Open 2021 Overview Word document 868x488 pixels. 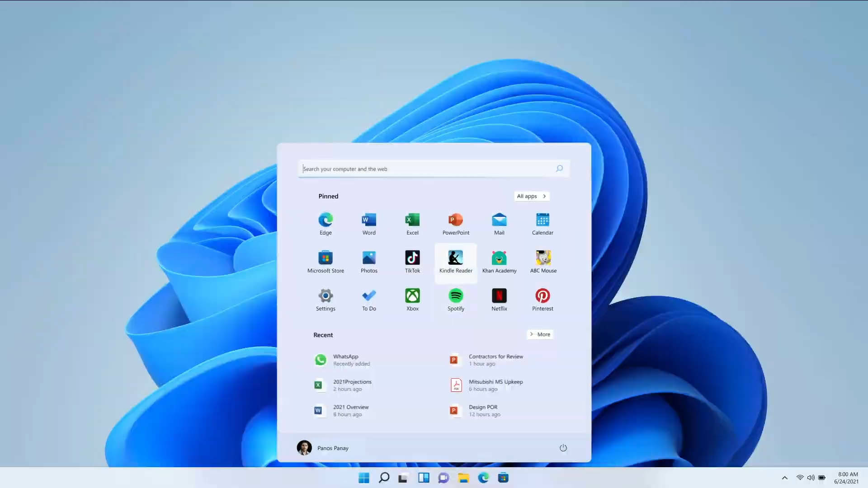pos(350,410)
